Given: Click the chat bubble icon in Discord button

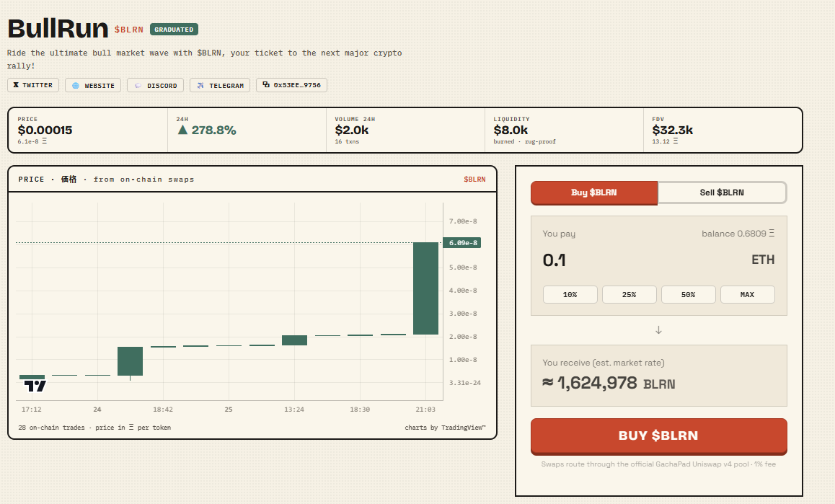Looking at the screenshot, I should pyautogui.click(x=138, y=85).
